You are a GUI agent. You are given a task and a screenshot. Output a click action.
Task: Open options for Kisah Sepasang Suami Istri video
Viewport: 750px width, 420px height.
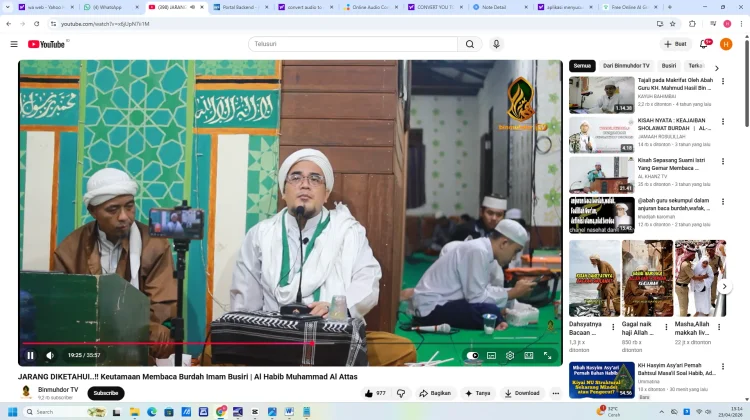[723, 162]
